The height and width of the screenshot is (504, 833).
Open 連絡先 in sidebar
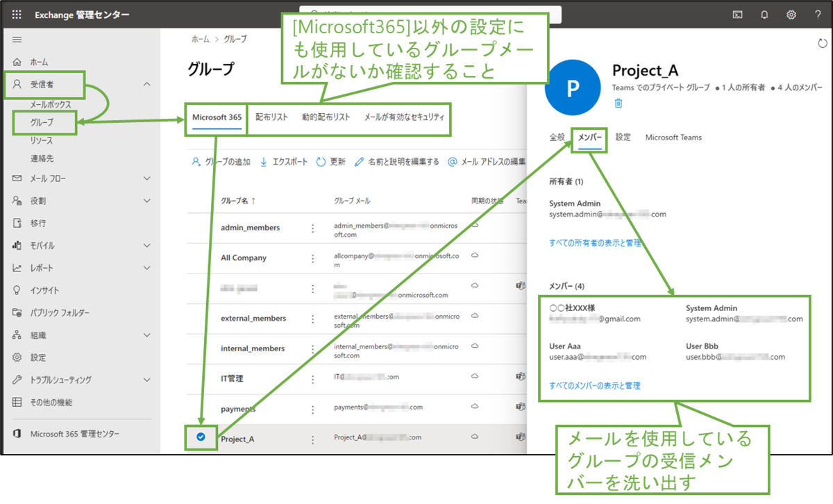coord(42,158)
